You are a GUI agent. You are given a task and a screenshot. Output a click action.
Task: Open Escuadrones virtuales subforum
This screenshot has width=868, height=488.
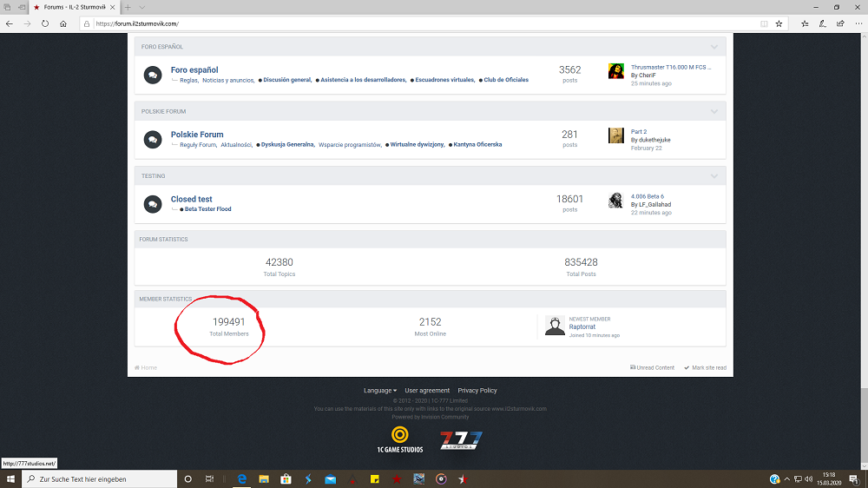point(444,80)
